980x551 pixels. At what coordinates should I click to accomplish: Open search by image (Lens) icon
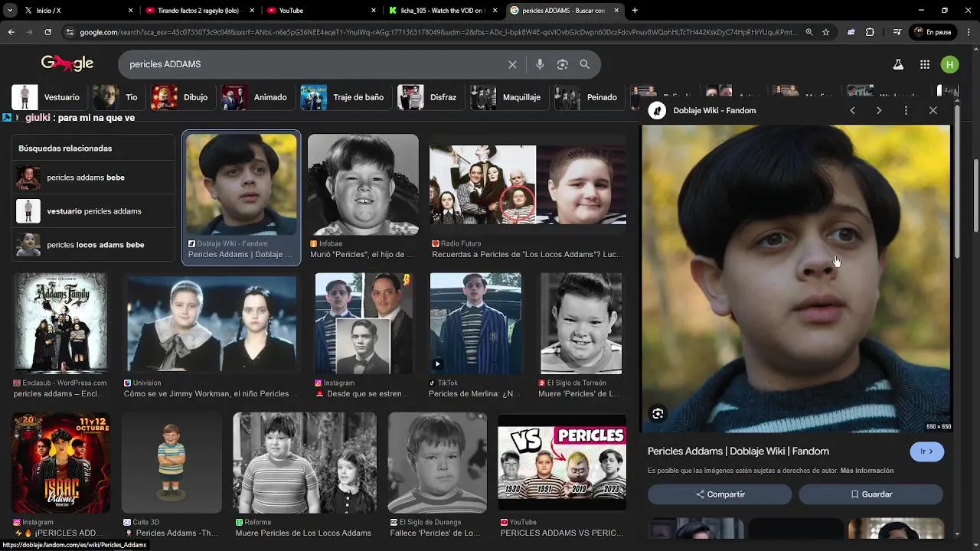[562, 64]
